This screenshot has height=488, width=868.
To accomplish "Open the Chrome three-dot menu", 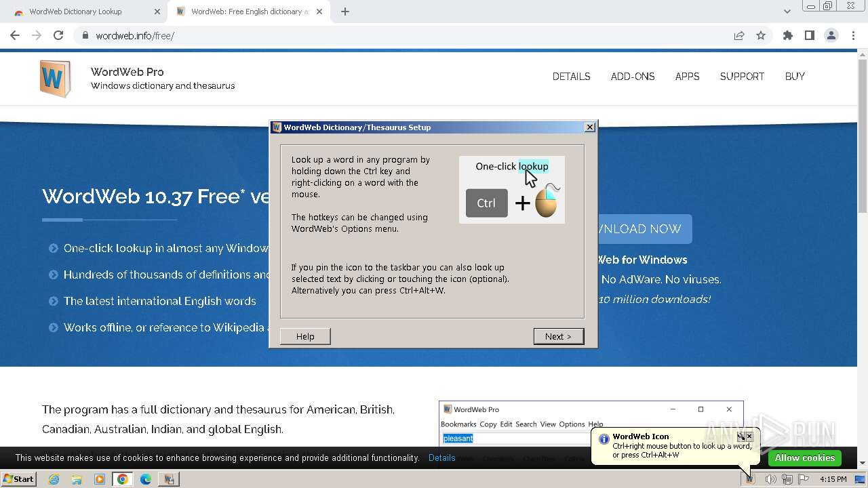I will [x=853, y=35].
